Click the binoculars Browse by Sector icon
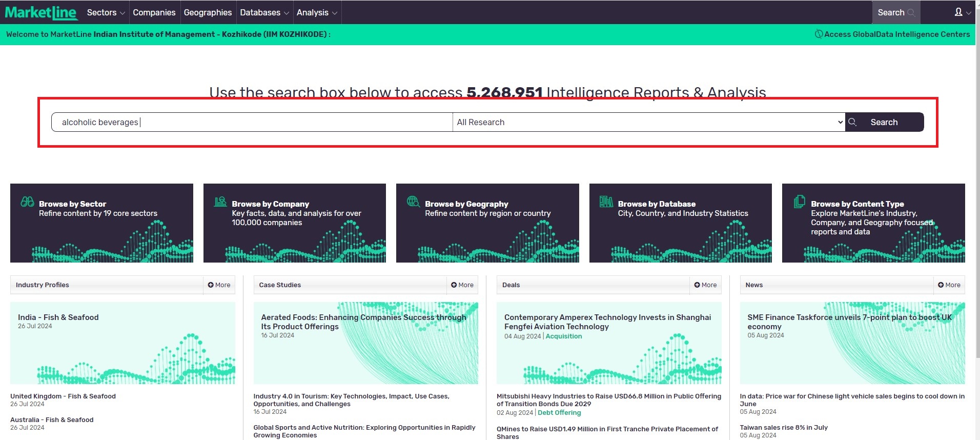Image resolution: width=980 pixels, height=440 pixels. (x=27, y=202)
